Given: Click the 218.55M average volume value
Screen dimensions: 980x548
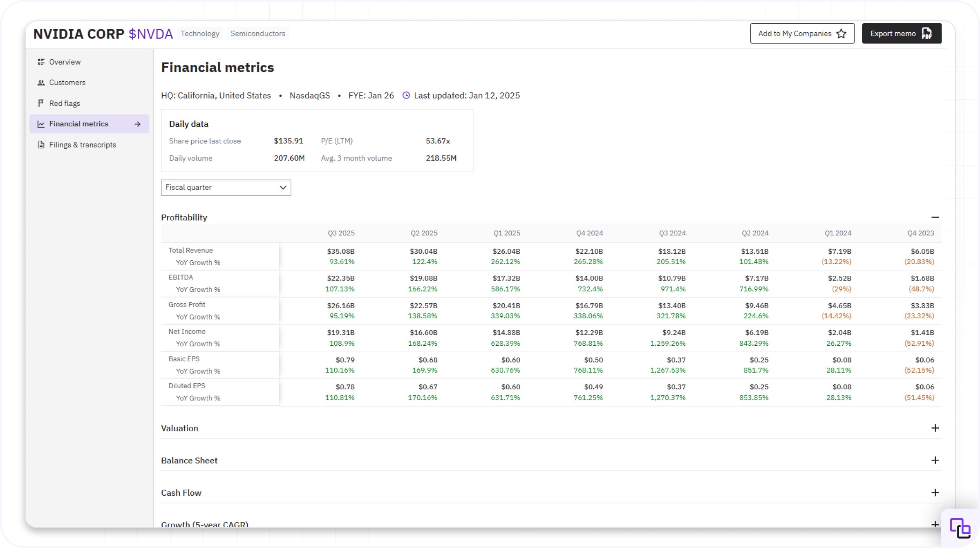Looking at the screenshot, I should [x=441, y=158].
